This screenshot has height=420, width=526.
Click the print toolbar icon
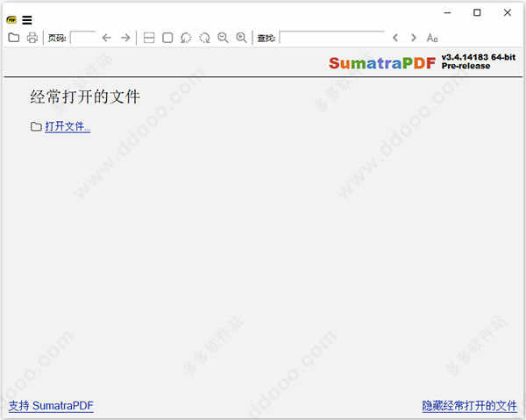(32, 38)
